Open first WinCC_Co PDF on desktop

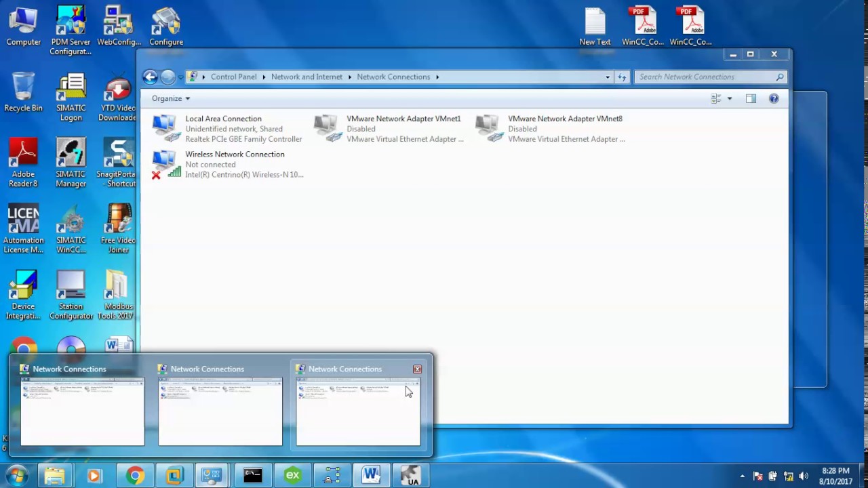click(642, 27)
